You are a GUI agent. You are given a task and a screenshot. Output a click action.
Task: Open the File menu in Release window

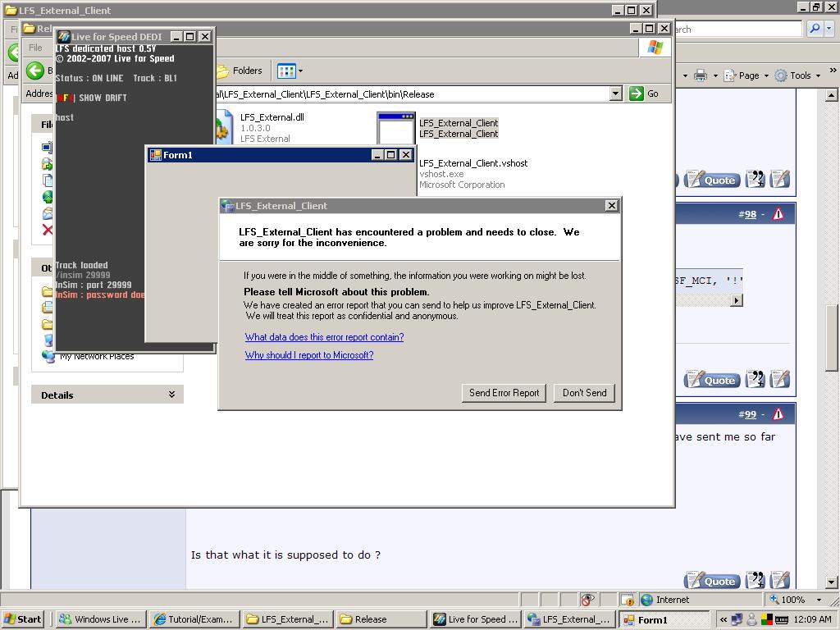(x=35, y=48)
